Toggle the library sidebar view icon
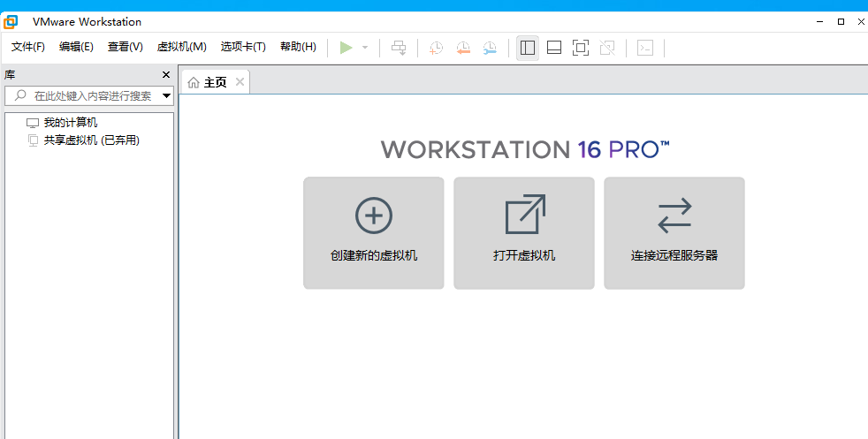Viewport: 868px width, 439px height. 528,48
